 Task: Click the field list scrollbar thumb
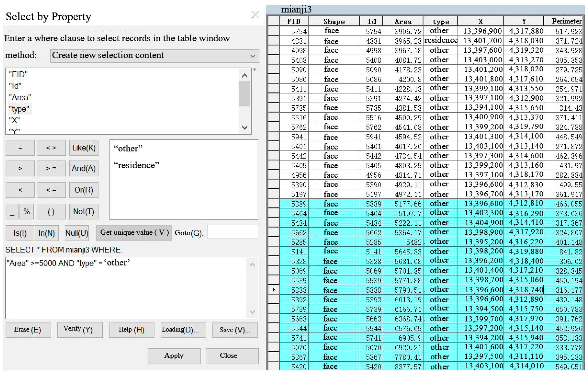click(244, 94)
